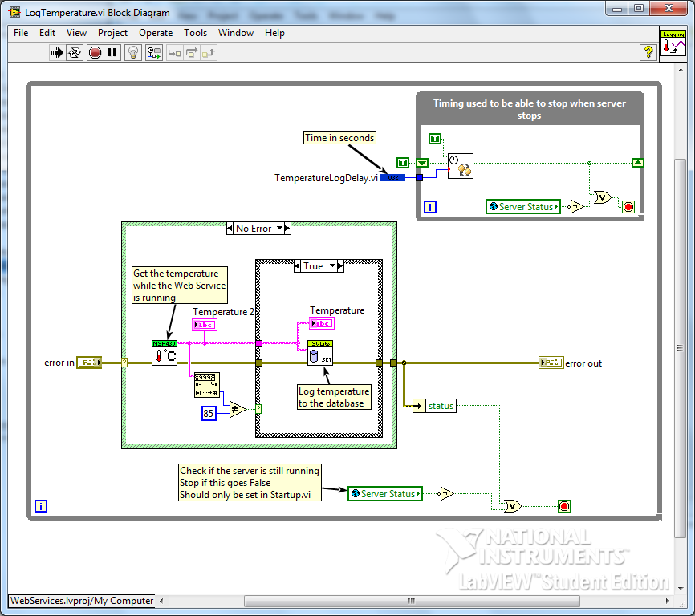Click iteration terminal of timing loop
The width and height of the screenshot is (695, 616).
tap(430, 207)
